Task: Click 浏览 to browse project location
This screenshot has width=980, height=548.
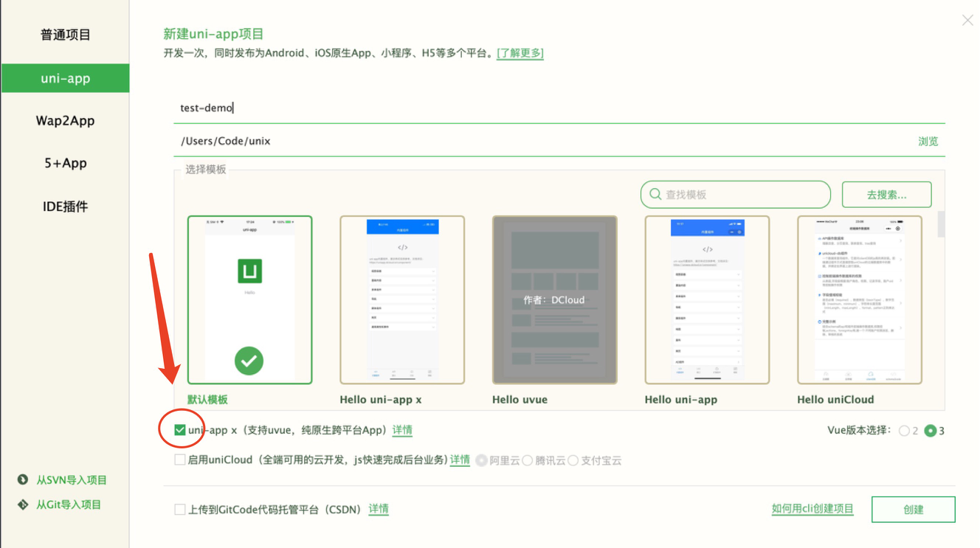Action: coord(928,141)
